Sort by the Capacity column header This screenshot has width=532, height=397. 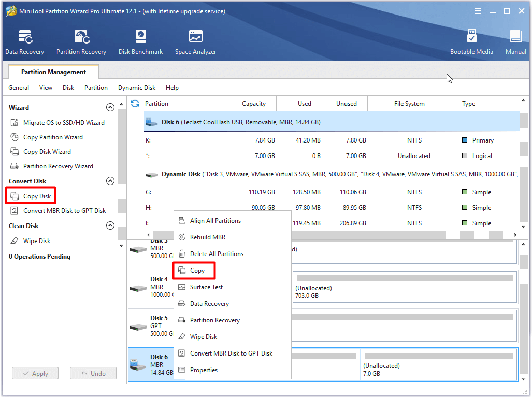coord(254,104)
